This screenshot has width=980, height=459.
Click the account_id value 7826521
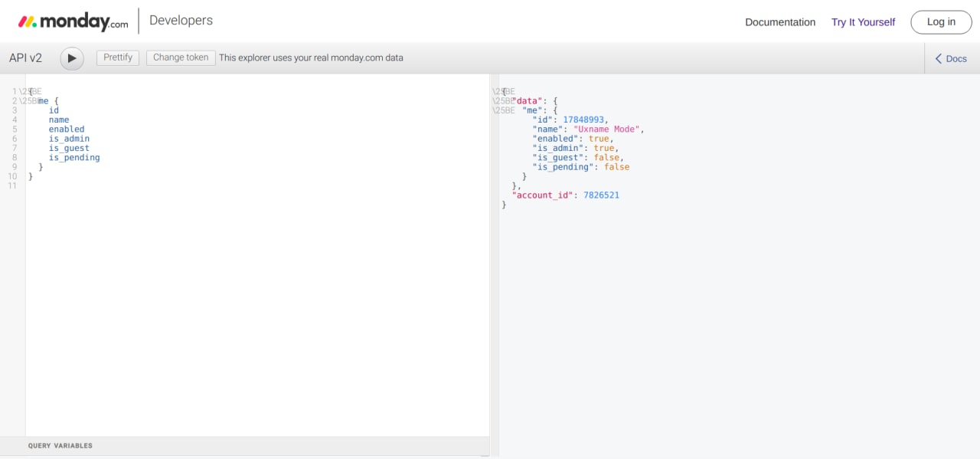pyautogui.click(x=601, y=195)
